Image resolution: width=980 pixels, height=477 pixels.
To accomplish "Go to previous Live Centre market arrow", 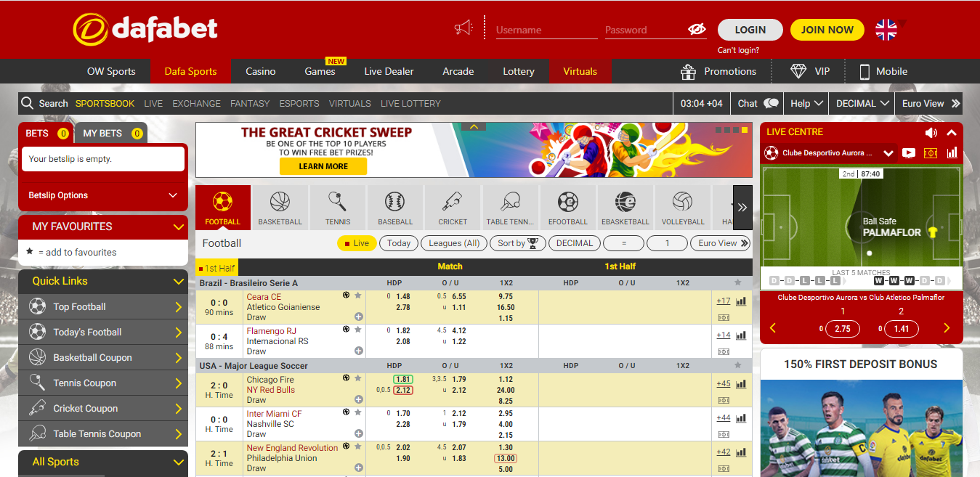I will pyautogui.click(x=772, y=328).
